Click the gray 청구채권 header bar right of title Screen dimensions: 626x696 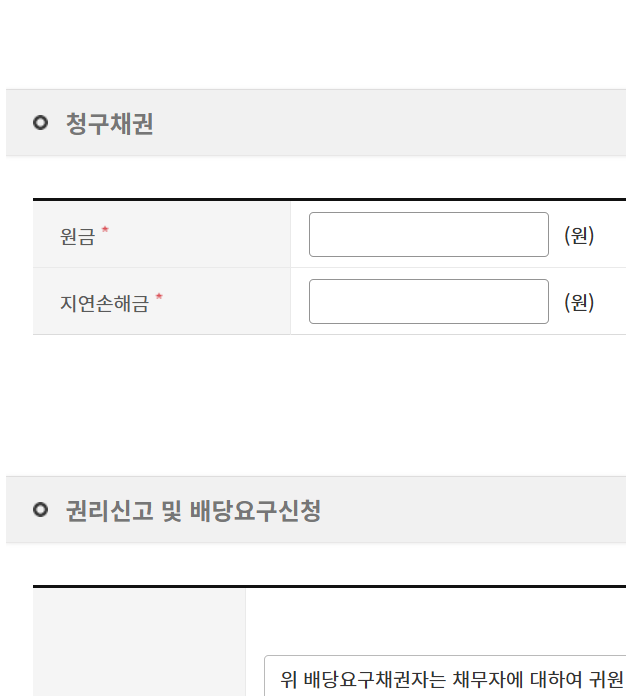[400, 124]
